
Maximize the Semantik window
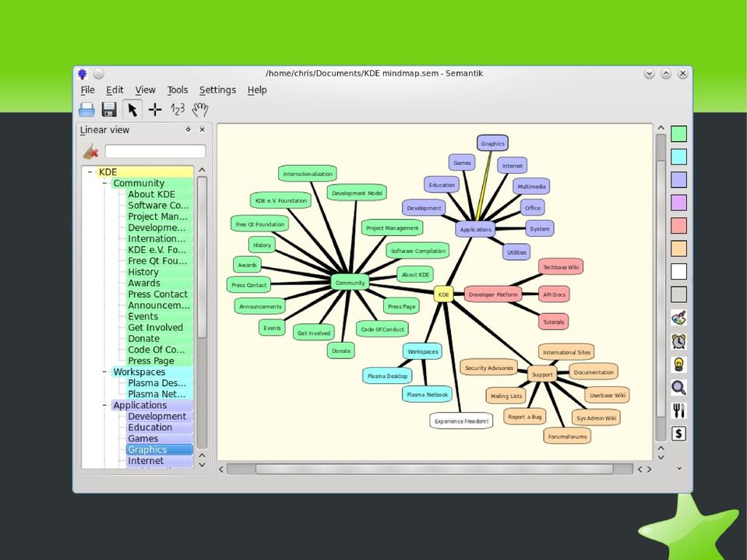pyautogui.click(x=666, y=73)
